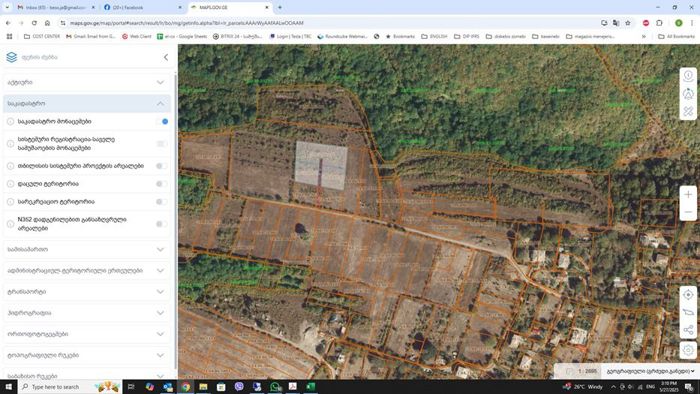700x394 pixels.
Task: Click the info icon atop the map toolbar
Action: 688,75
